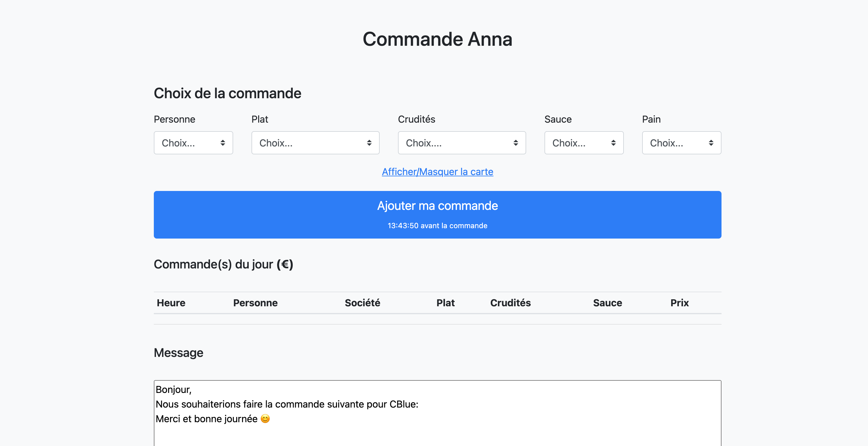The image size is (868, 446).
Task: Select the Sauce table column header
Action: (x=607, y=303)
